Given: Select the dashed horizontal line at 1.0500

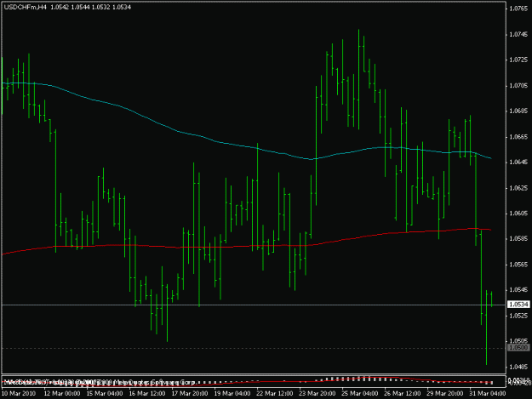Looking at the screenshot, I should (254, 348).
